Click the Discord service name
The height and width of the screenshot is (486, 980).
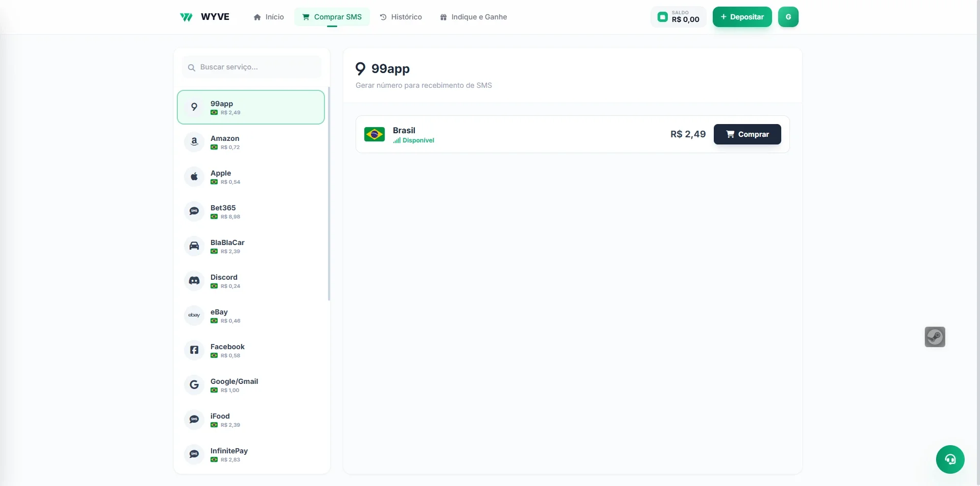[x=224, y=277]
